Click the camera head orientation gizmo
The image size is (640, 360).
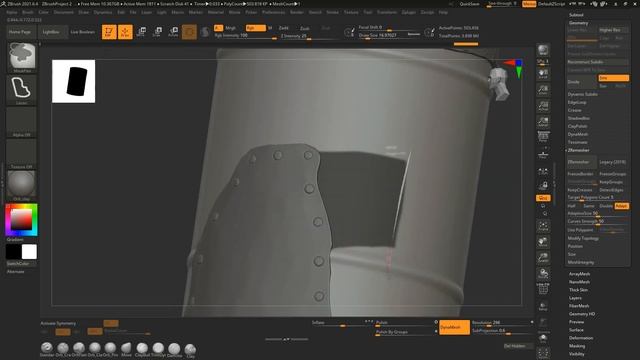pyautogui.click(x=500, y=84)
